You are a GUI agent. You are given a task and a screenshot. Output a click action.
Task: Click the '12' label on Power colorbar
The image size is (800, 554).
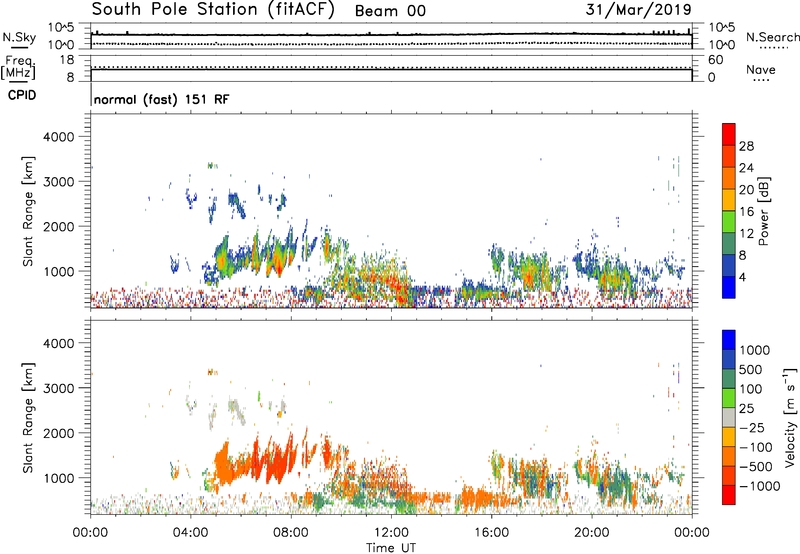coord(746,234)
